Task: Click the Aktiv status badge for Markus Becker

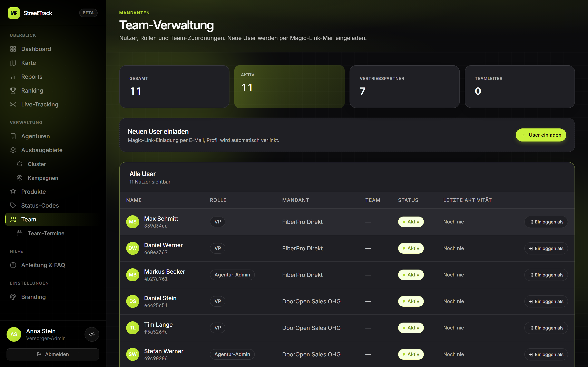Action: 411,275
